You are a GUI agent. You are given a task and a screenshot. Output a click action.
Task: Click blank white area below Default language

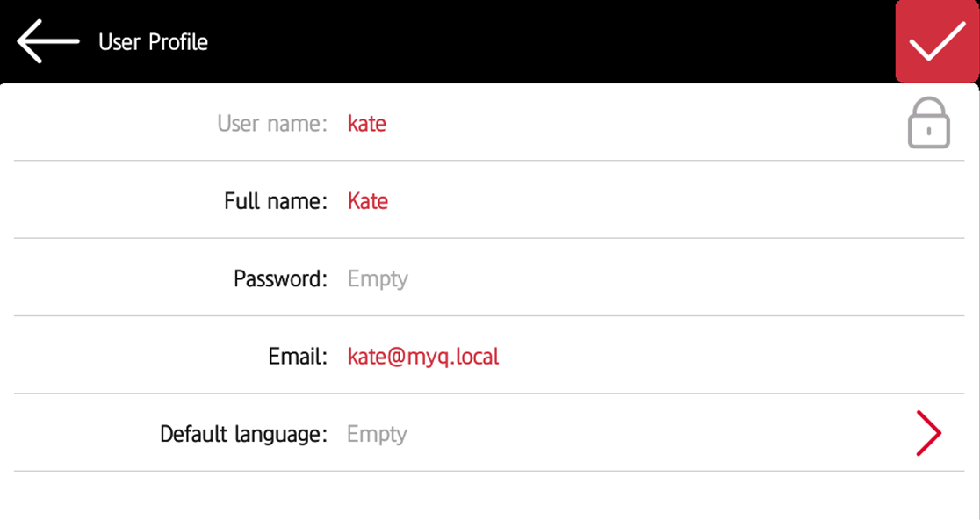pos(490,496)
